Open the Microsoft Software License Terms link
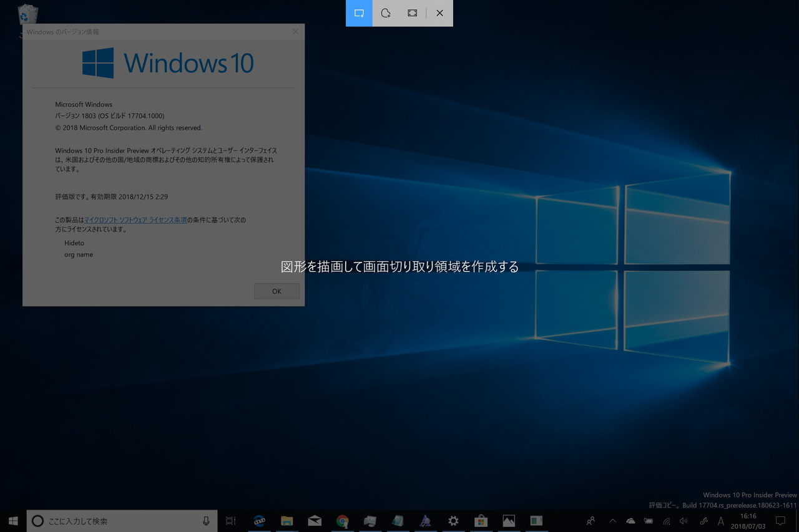Screen dimensions: 799x532 [x=135, y=220]
